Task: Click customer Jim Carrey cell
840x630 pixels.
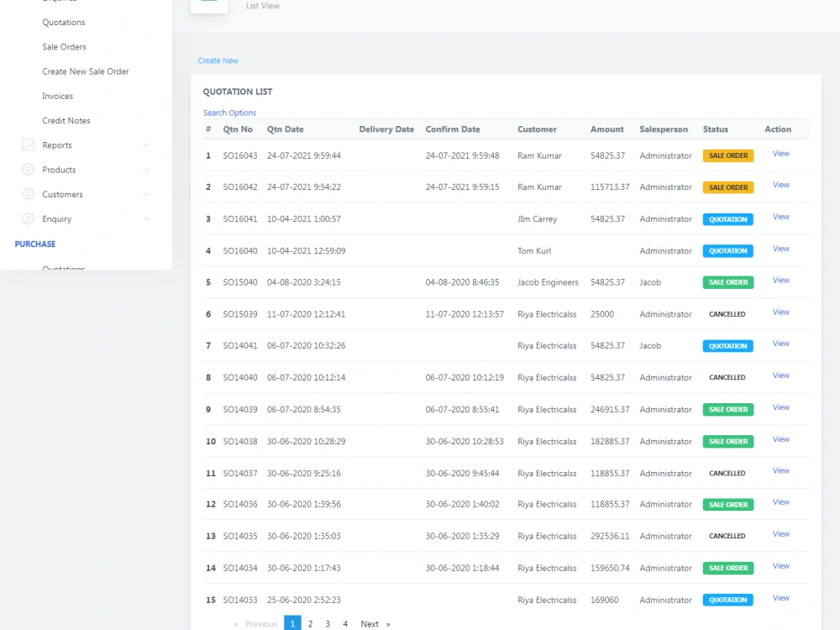Action: [x=538, y=219]
